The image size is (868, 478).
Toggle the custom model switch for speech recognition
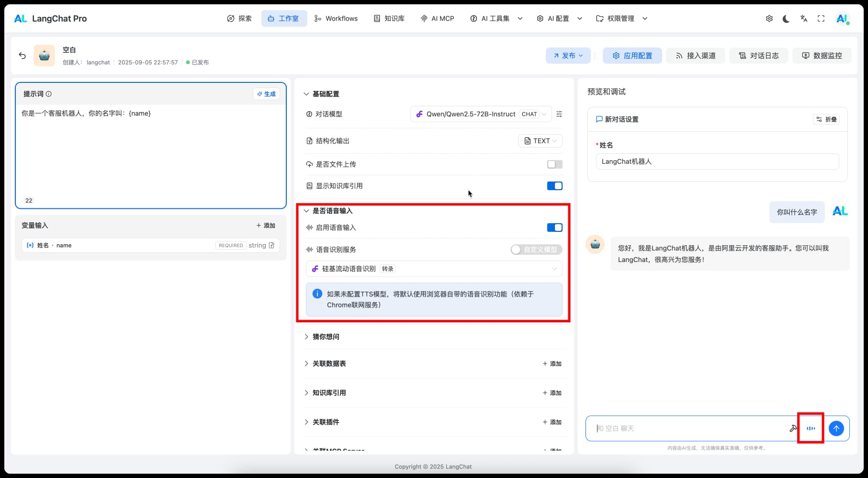click(x=536, y=250)
